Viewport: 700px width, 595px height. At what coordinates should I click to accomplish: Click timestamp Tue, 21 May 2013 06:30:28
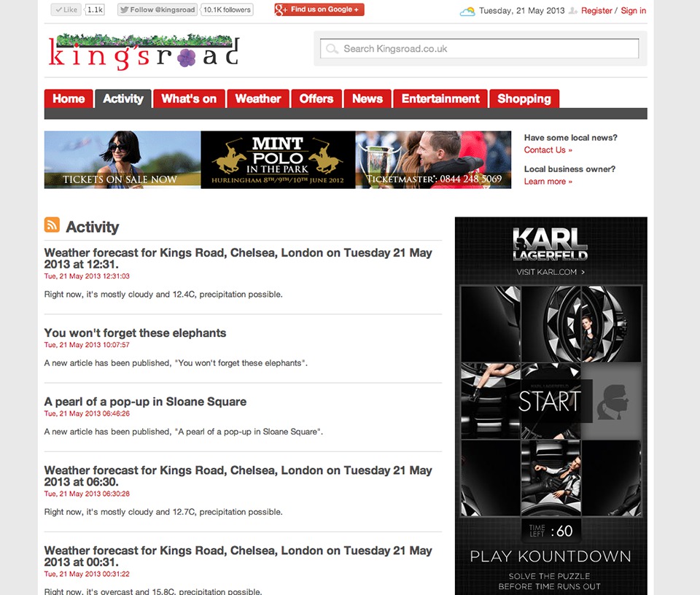[87, 494]
